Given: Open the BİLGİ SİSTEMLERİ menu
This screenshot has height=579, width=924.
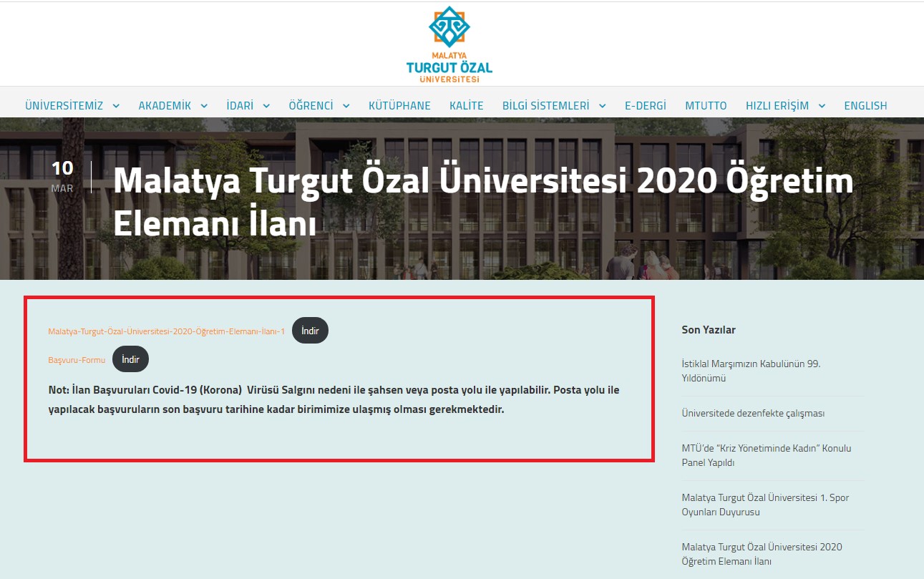Looking at the screenshot, I should click(546, 105).
